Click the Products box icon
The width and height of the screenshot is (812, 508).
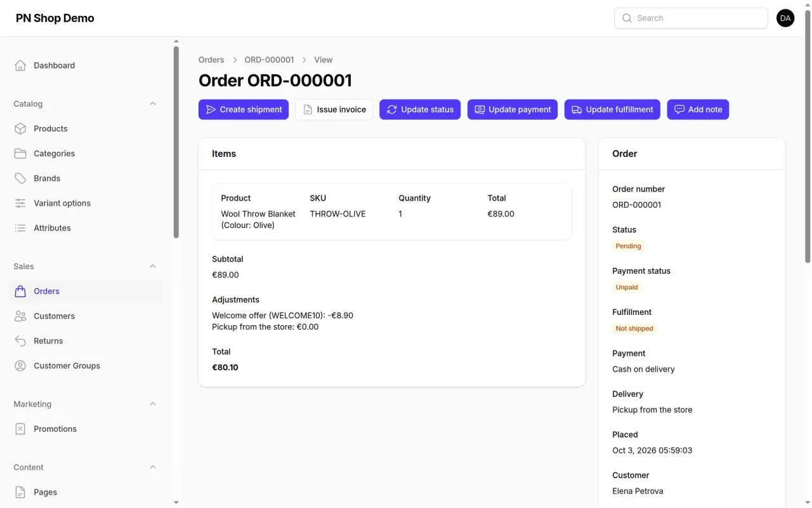pos(20,128)
